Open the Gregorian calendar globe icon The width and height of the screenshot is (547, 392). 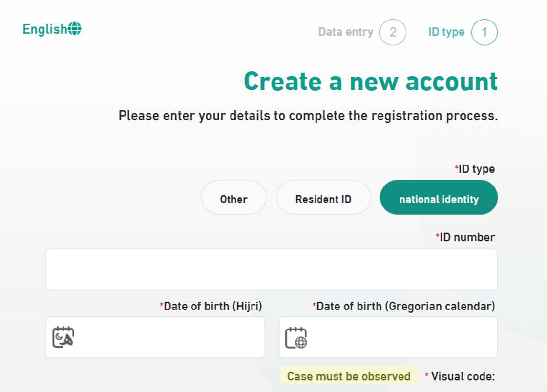[296, 337]
